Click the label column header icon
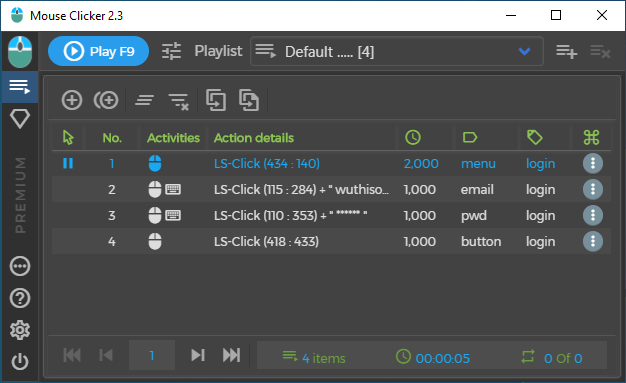Viewport: 626px width, 383px height. [x=470, y=137]
